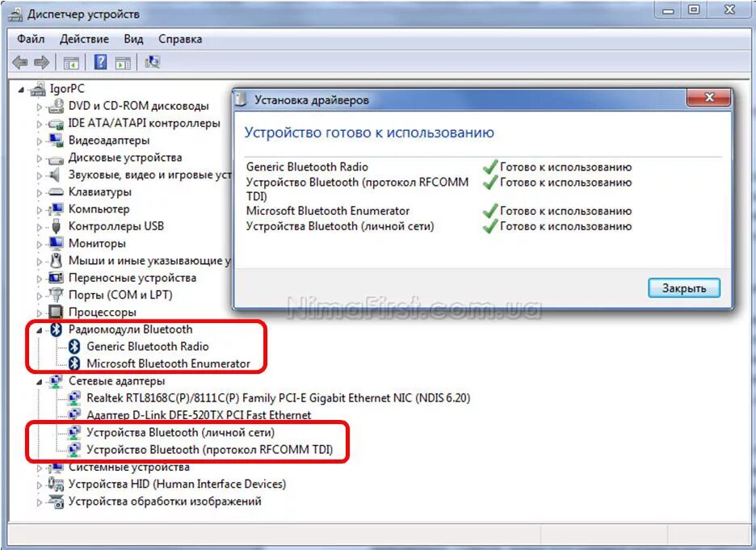Screen dimensions: 756x550
Task: Click the IgorPC computer icon
Action: (x=38, y=88)
